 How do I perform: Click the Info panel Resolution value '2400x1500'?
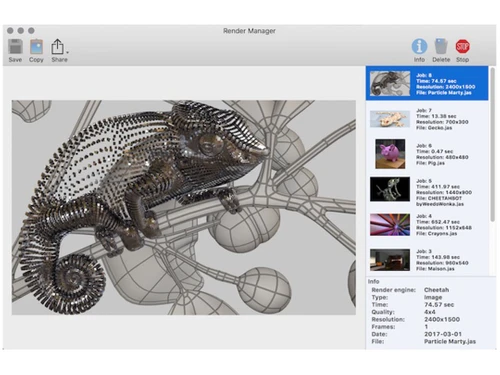(x=442, y=319)
